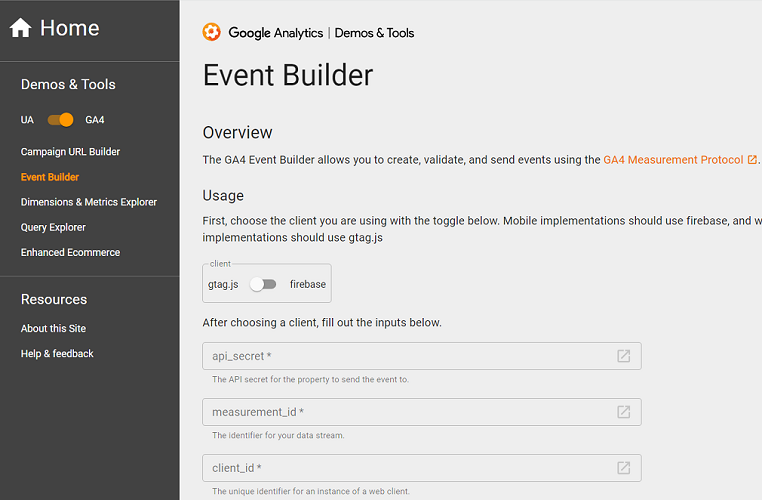
Task: Click the Home house icon
Action: 20,28
